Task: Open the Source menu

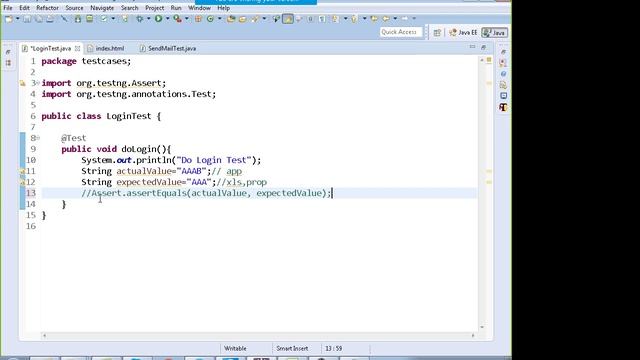Action: (74, 8)
